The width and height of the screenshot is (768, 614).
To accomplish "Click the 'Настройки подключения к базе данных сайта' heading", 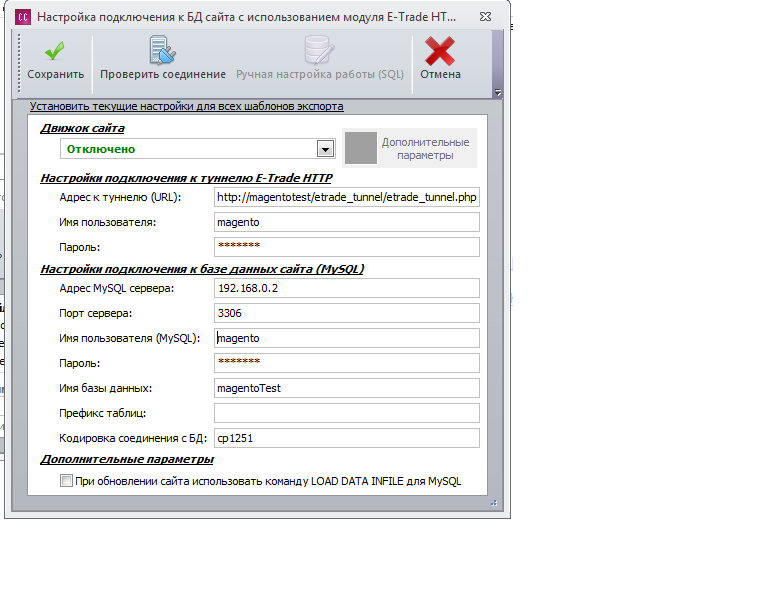I will coord(202,269).
